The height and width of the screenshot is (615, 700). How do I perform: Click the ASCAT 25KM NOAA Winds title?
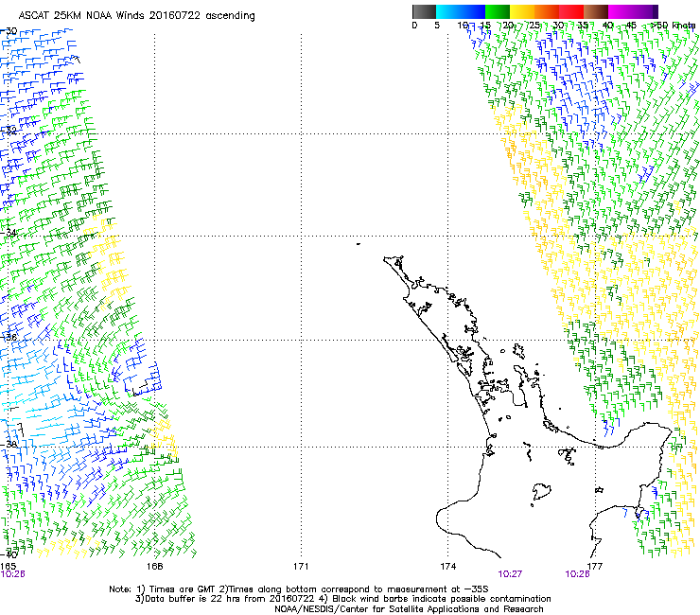(136, 16)
